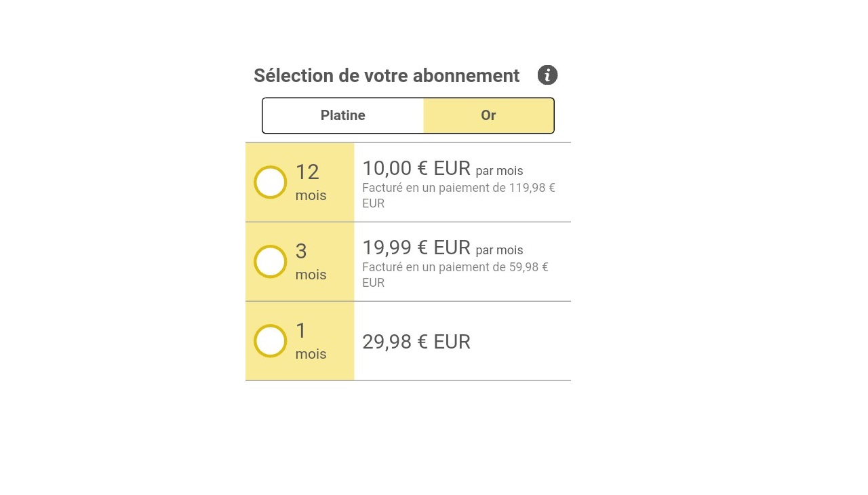Click the "Sélection de votre abonnement" heading
Screen dimensions: 868x495
[387, 76]
